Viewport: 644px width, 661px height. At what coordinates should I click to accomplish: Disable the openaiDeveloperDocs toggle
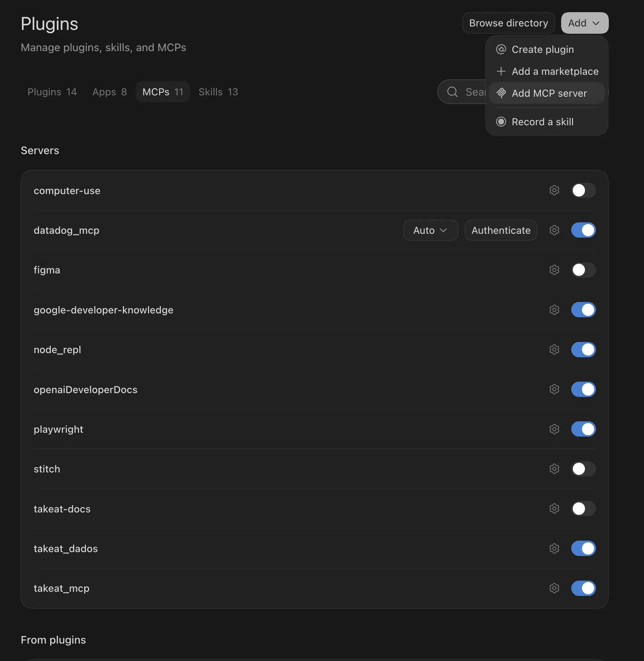(x=583, y=389)
